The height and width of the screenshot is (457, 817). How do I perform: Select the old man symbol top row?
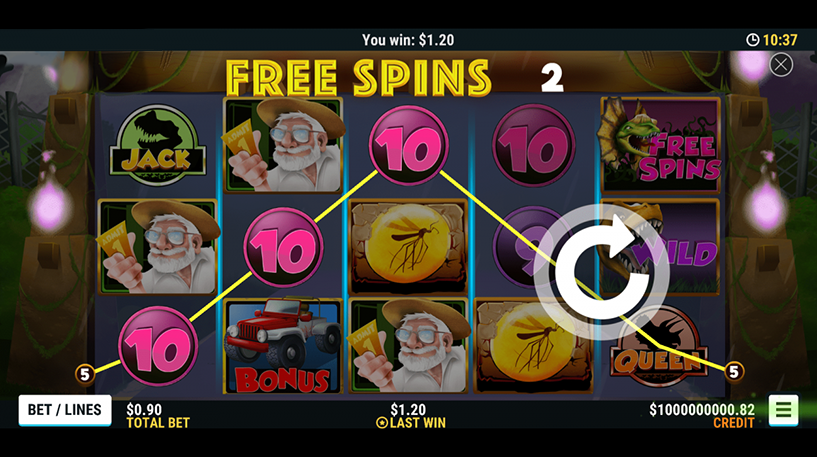tap(284, 145)
